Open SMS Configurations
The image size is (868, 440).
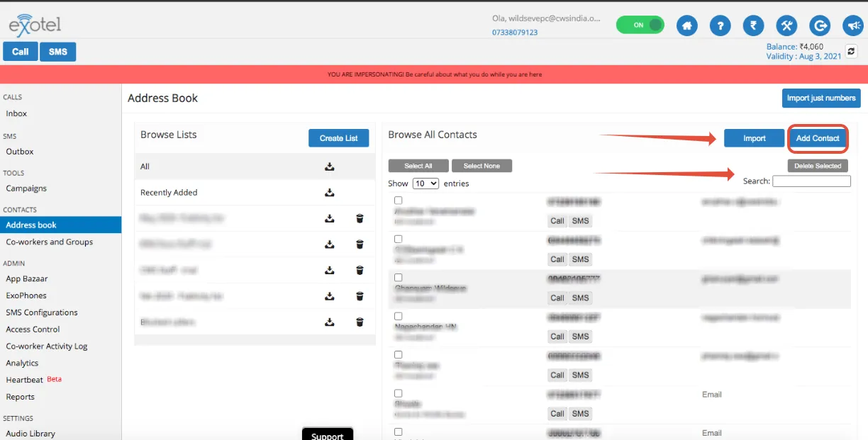tap(42, 312)
